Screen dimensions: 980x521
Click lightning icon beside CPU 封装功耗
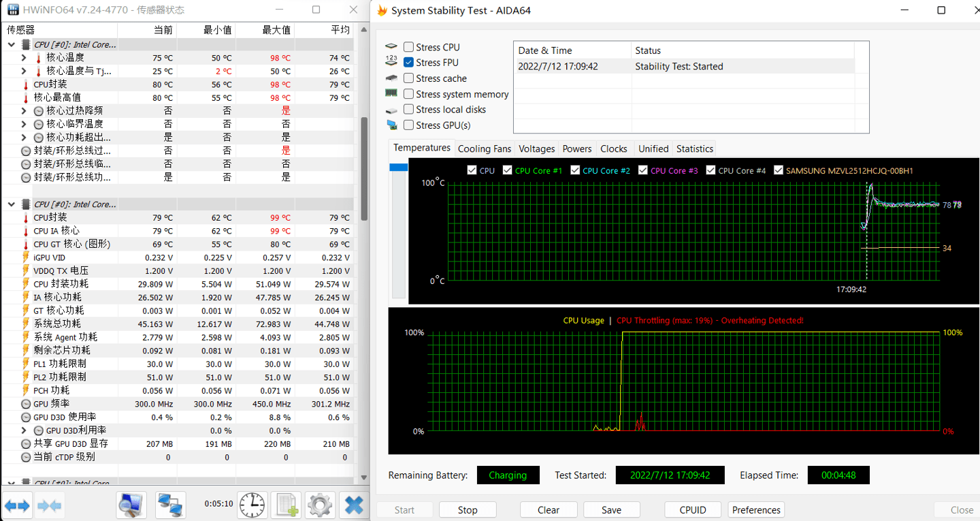pos(26,284)
